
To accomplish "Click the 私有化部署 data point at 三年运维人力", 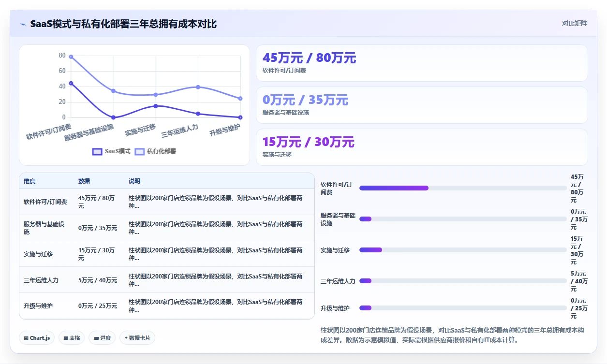I will pos(198,87).
